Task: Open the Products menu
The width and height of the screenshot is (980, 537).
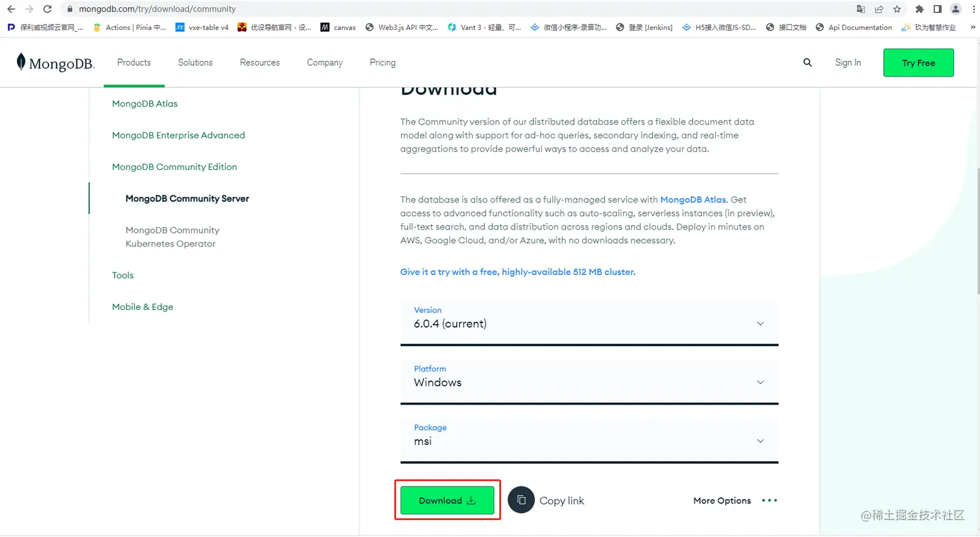Action: point(134,62)
